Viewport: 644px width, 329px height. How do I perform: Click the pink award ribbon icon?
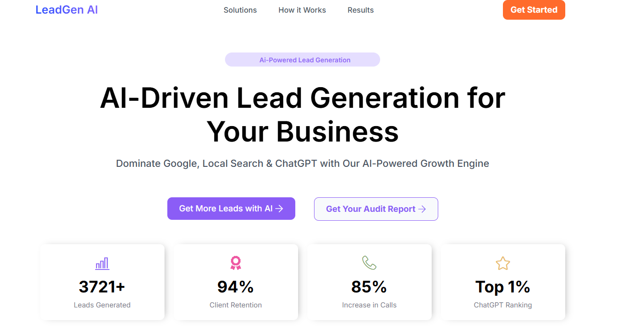point(235,263)
